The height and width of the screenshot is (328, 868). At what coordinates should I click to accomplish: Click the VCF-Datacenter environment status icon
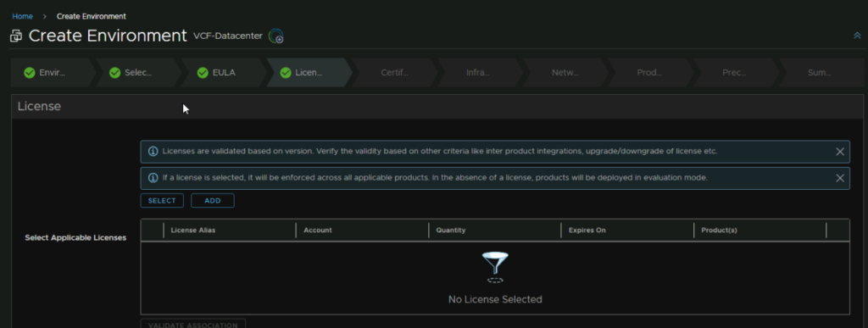click(275, 36)
